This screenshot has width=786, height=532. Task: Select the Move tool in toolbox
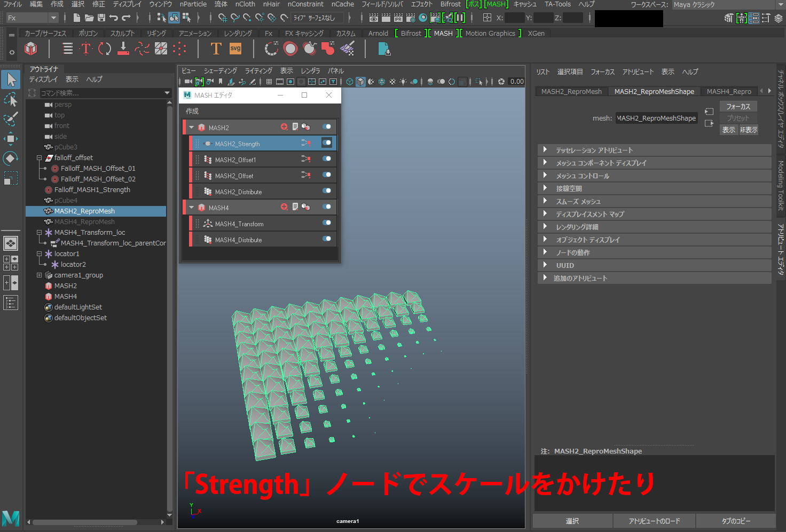pos(11,139)
